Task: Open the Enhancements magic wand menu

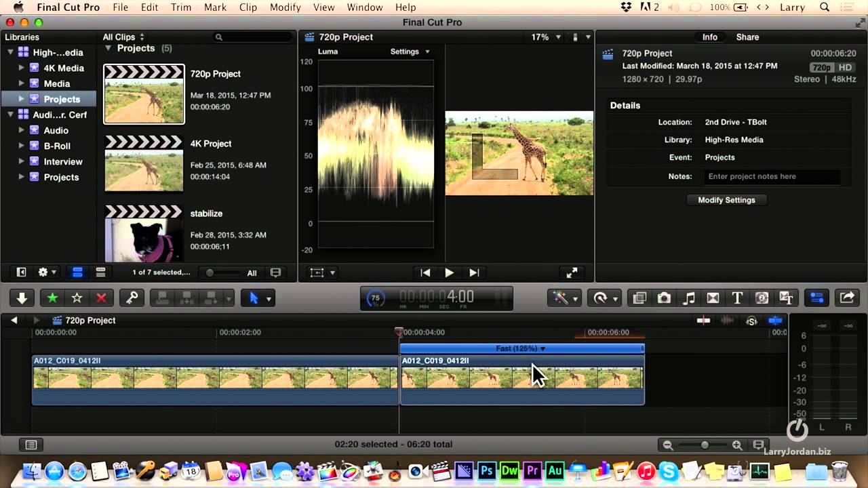Action: click(564, 298)
